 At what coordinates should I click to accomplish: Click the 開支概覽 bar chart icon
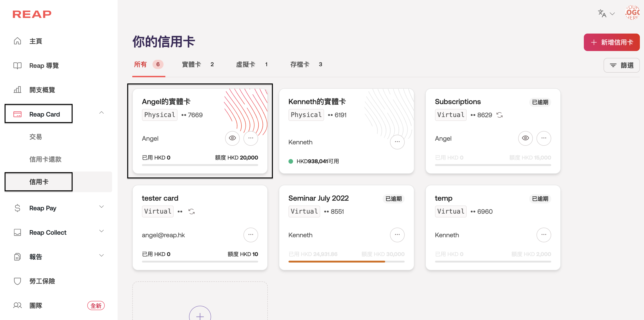tap(17, 90)
